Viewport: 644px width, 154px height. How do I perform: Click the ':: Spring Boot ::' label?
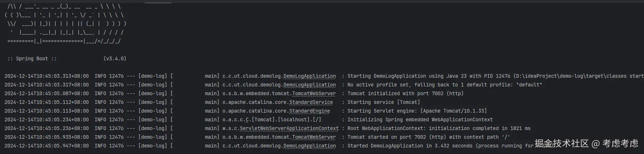(32, 59)
